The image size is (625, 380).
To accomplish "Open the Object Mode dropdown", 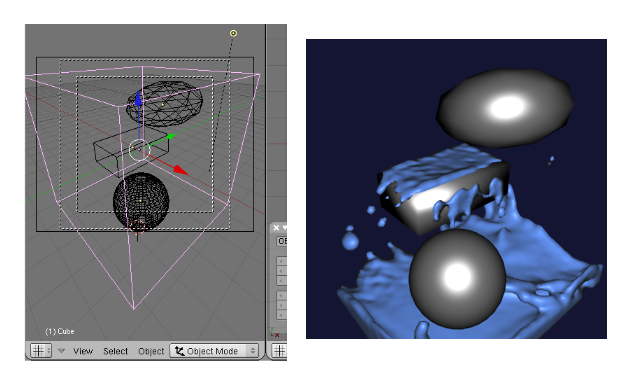I will (214, 351).
